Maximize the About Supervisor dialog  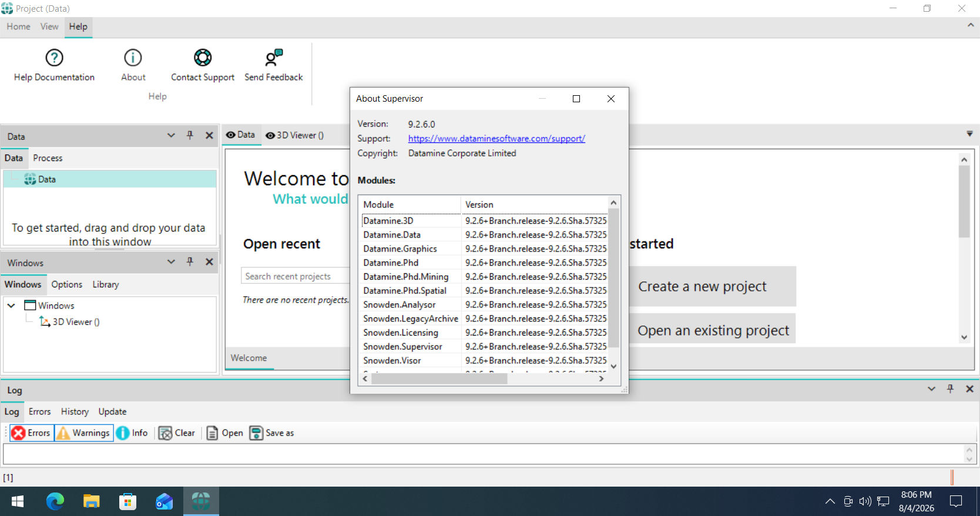(576, 99)
